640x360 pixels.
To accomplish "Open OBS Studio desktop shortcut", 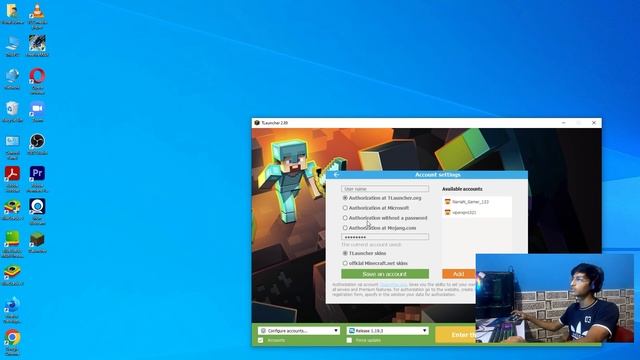I will click(37, 144).
